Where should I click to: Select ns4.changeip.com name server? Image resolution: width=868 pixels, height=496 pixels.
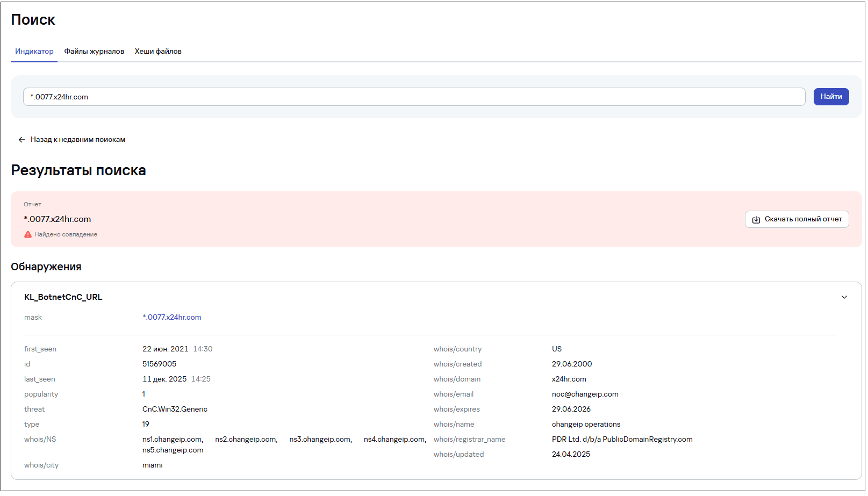coord(395,440)
